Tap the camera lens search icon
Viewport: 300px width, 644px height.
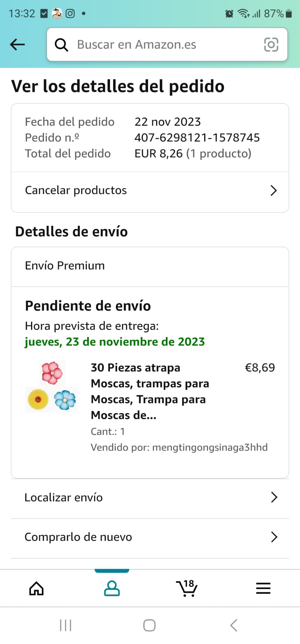[271, 44]
